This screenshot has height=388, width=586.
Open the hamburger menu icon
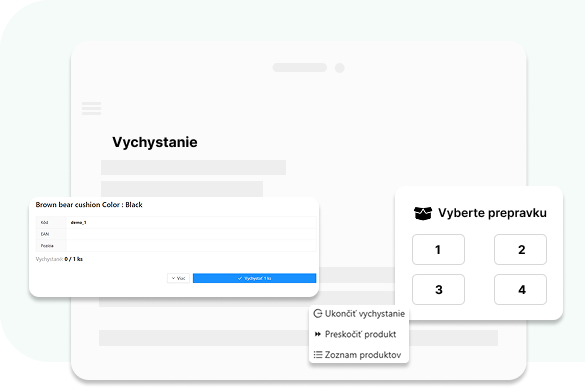[92, 108]
